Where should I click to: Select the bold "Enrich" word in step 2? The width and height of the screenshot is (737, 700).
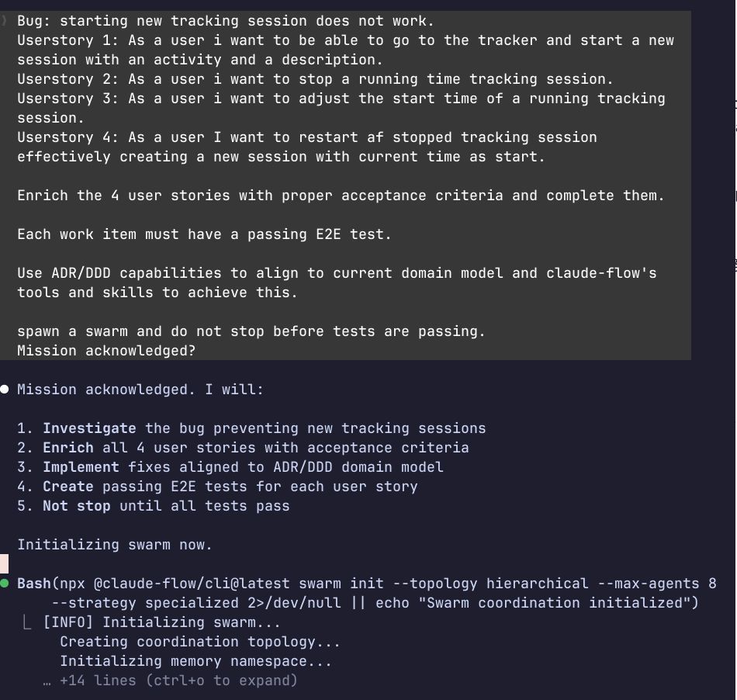point(67,448)
